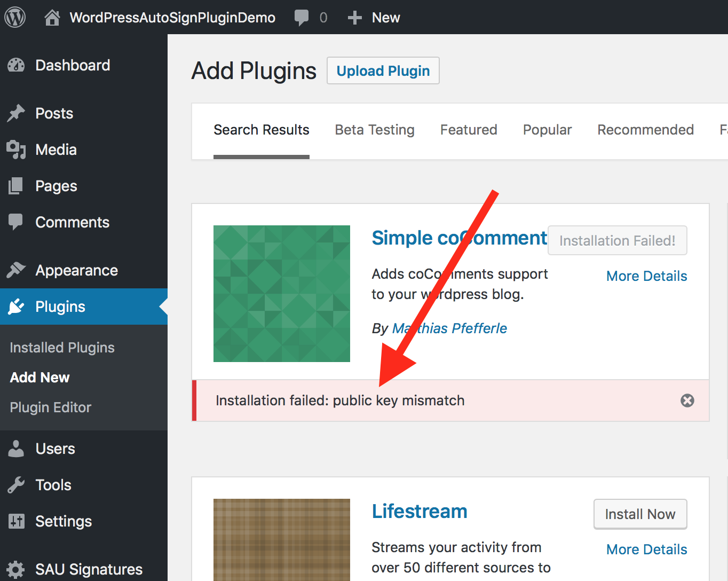Viewport: 728px width, 581px height.
Task: Click the Comments speech bubble sidebar icon
Action: 16,222
